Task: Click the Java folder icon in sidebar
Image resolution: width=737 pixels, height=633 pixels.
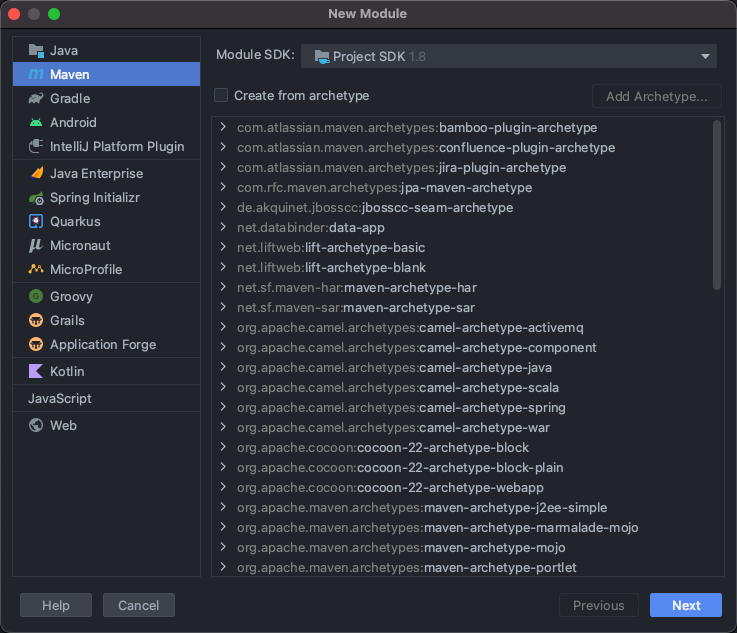Action: coord(36,50)
